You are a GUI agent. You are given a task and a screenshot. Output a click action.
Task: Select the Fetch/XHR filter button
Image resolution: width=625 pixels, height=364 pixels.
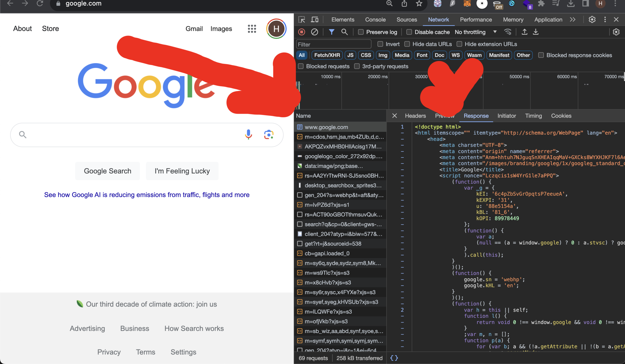coord(327,55)
